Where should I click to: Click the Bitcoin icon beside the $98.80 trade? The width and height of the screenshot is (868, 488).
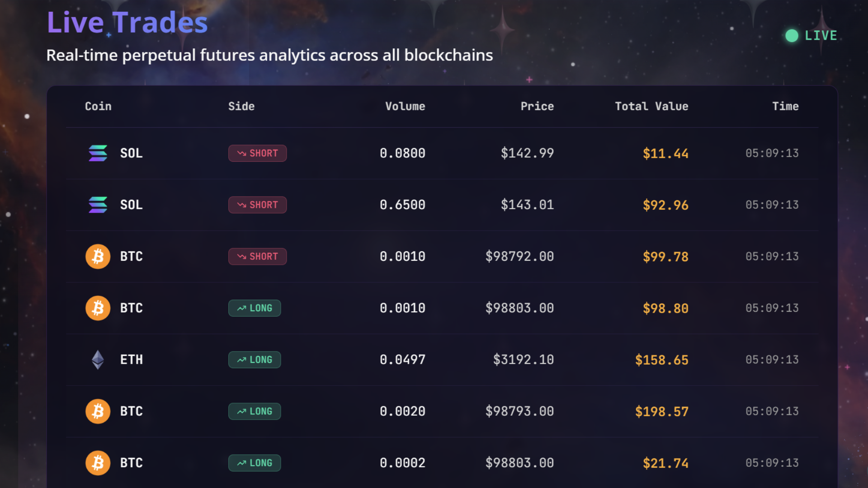tap(98, 308)
